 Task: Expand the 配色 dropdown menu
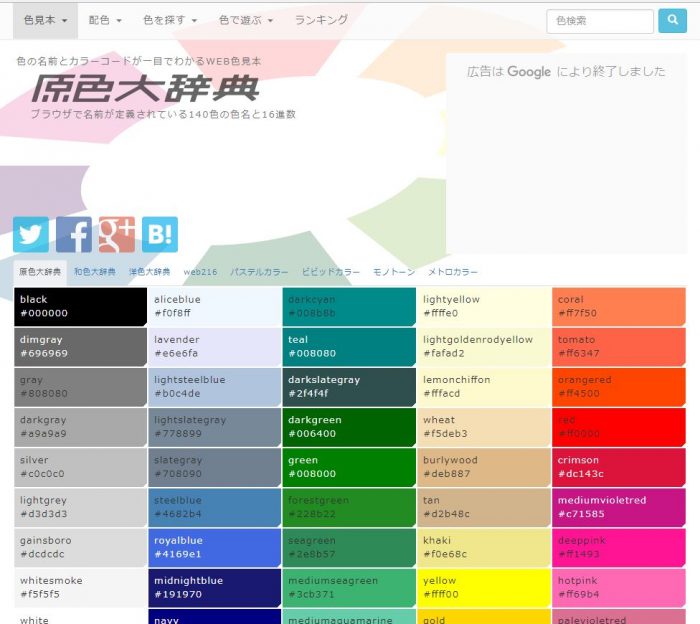click(105, 20)
